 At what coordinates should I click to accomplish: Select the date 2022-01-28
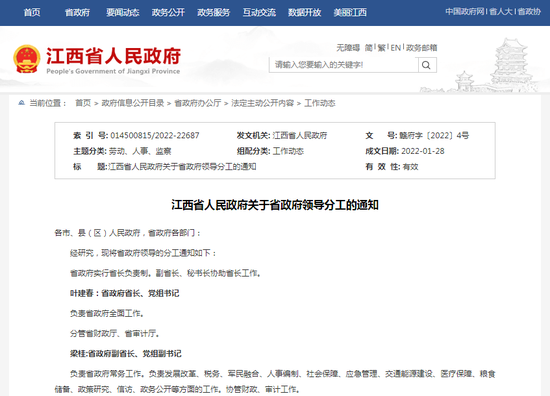point(423,151)
